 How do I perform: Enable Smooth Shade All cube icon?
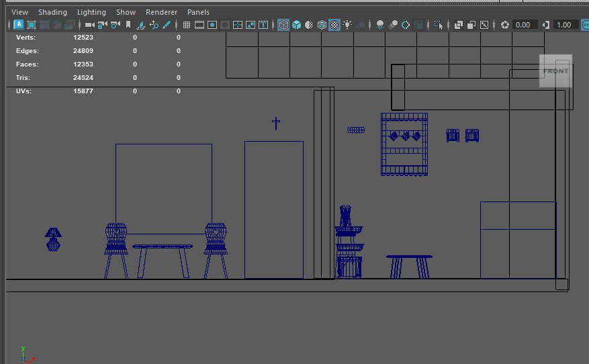click(296, 25)
